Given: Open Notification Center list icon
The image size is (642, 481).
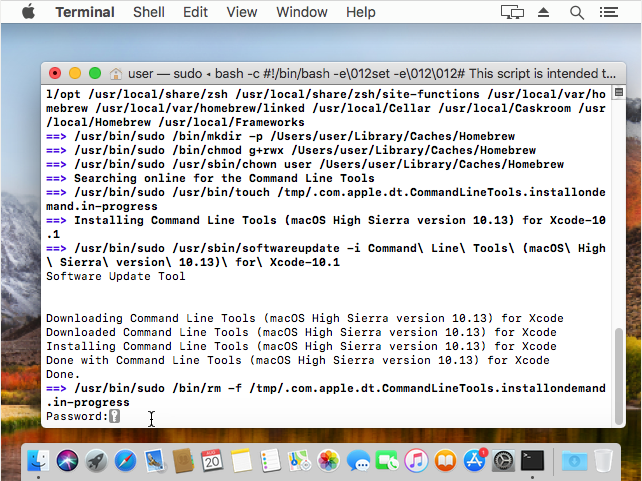Looking at the screenshot, I should pos(608,12).
